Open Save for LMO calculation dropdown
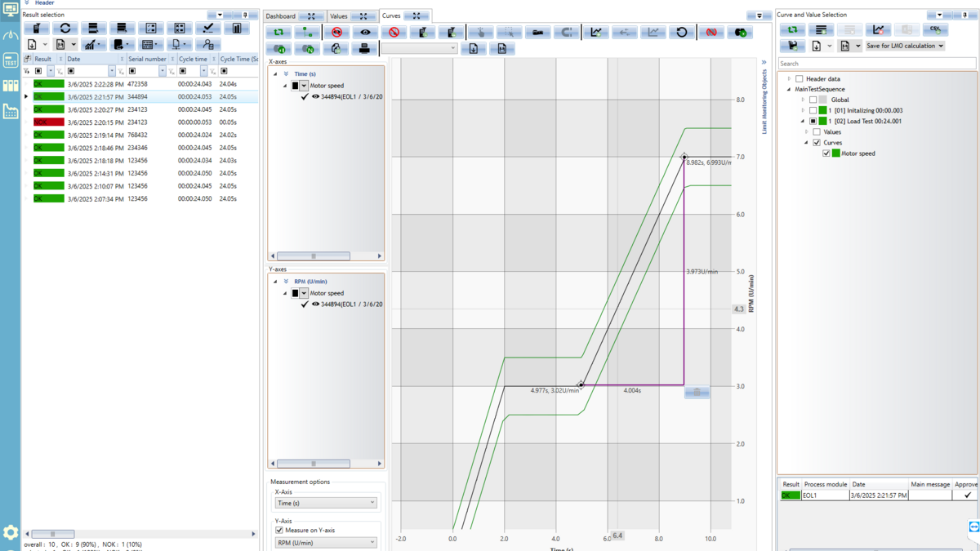980x551 pixels. click(905, 46)
